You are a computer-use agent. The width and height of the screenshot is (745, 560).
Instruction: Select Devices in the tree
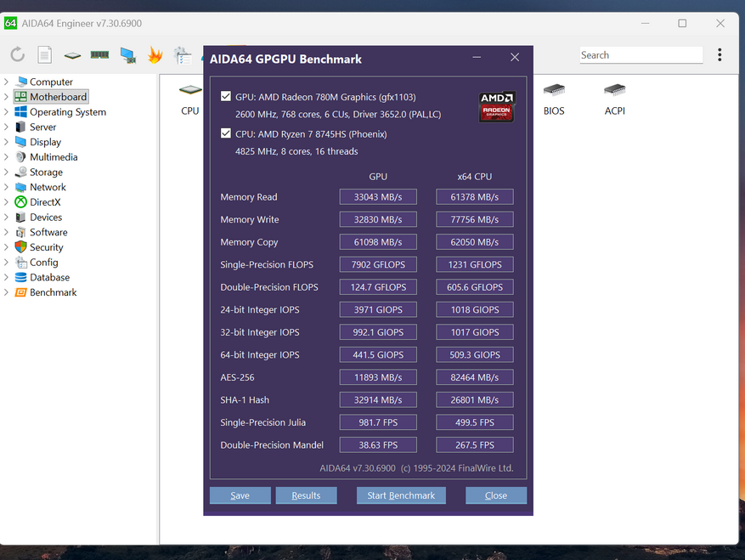(x=46, y=218)
